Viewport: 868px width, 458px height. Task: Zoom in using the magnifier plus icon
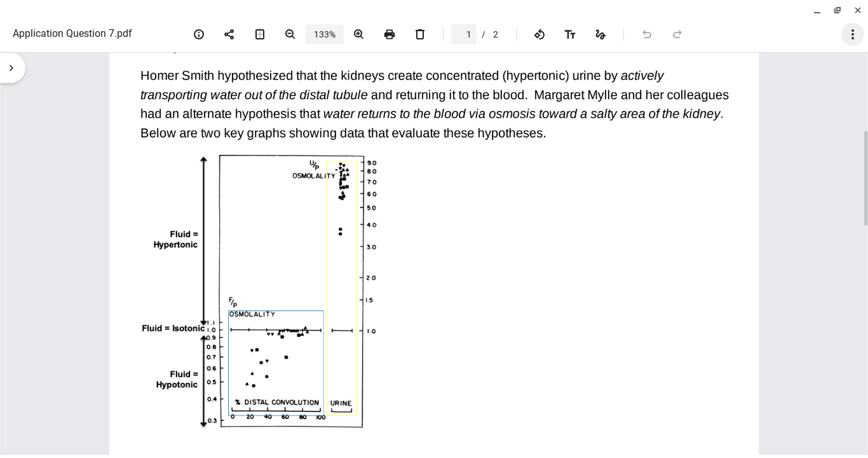click(359, 34)
